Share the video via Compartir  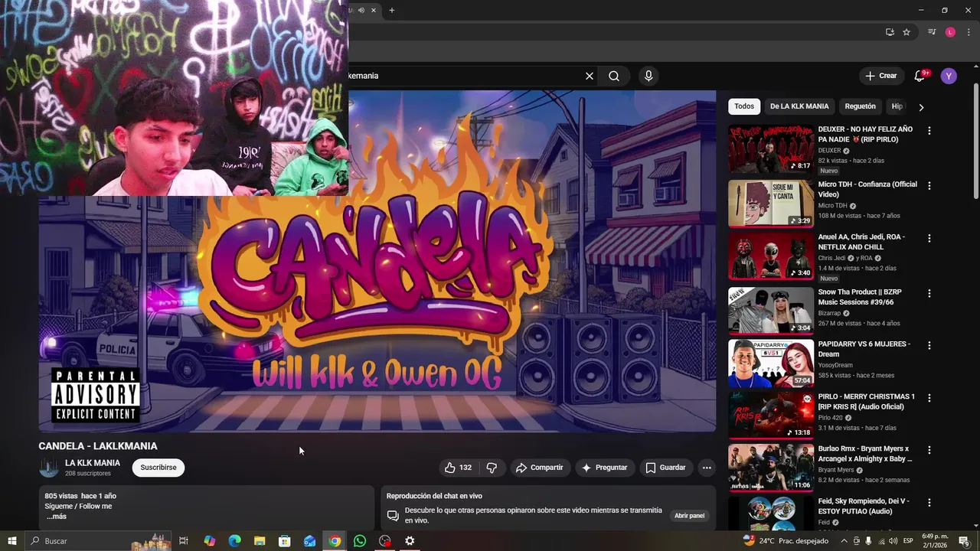pyautogui.click(x=540, y=468)
